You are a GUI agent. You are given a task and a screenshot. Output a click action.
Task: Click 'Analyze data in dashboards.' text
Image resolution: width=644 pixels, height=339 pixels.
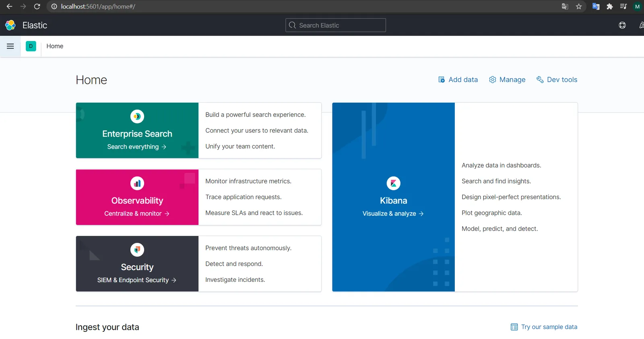pos(502,165)
